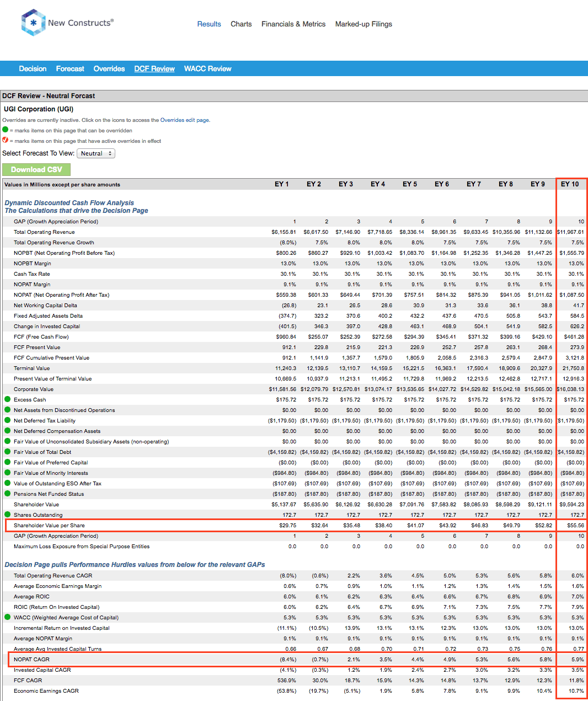Image resolution: width=588 pixels, height=701 pixels.
Task: Open the Overrides tab
Action: coord(109,69)
